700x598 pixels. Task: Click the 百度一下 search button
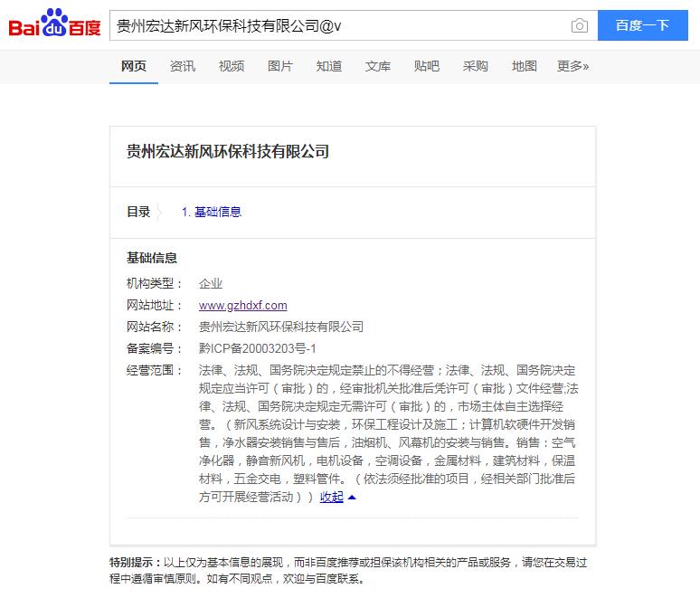click(642, 25)
